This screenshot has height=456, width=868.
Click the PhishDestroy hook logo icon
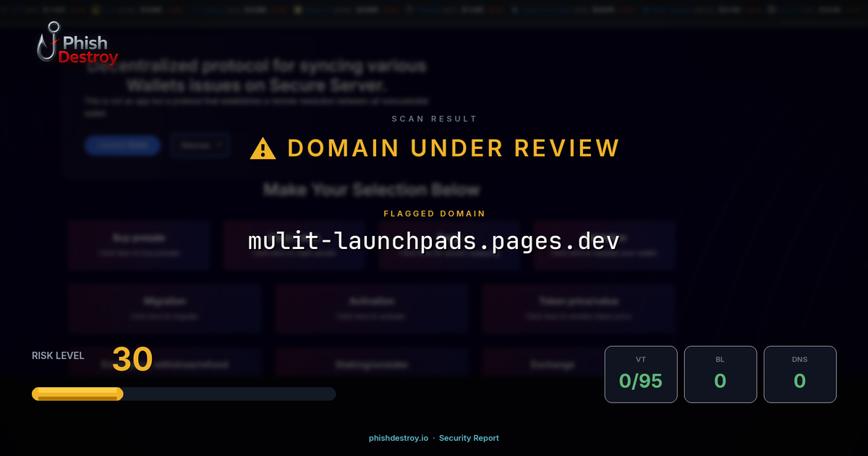45,43
